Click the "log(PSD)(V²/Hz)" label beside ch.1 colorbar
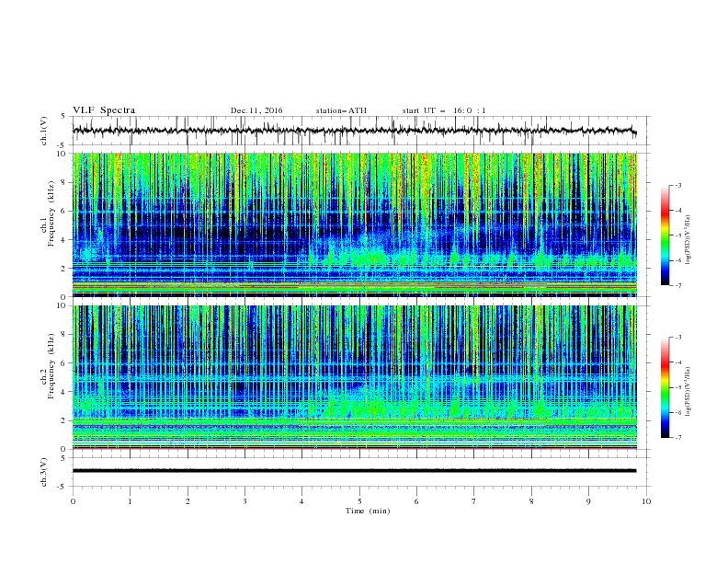This screenshot has width=728, height=563. [x=688, y=240]
